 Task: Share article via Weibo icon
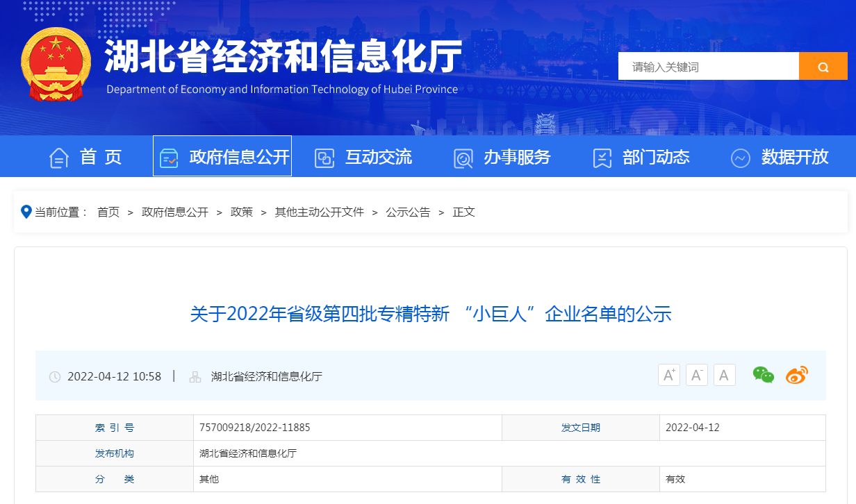tap(797, 376)
